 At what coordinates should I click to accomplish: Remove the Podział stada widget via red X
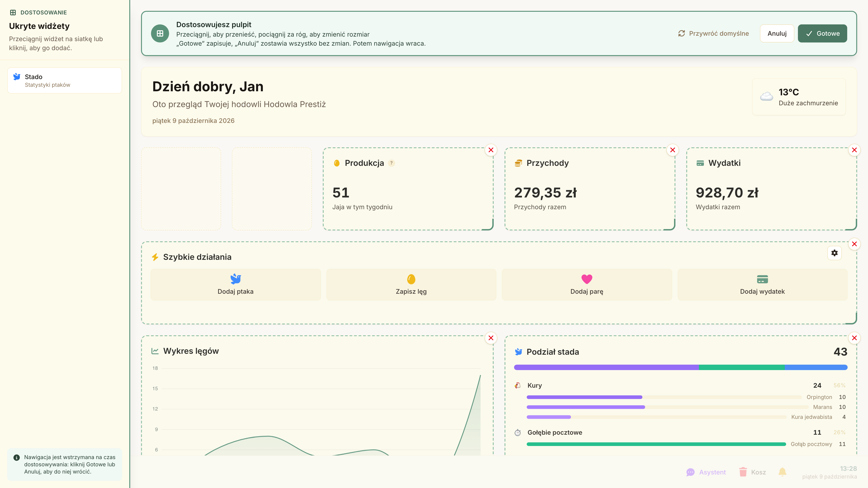(x=854, y=338)
